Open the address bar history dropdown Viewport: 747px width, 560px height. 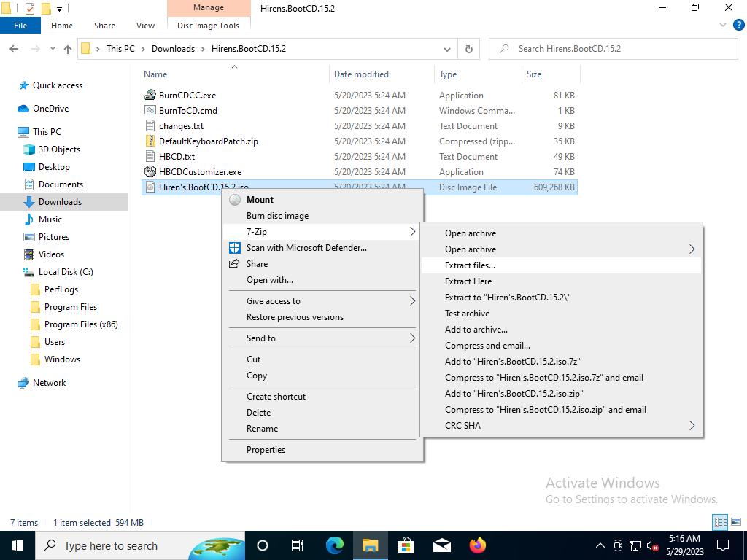tap(447, 49)
